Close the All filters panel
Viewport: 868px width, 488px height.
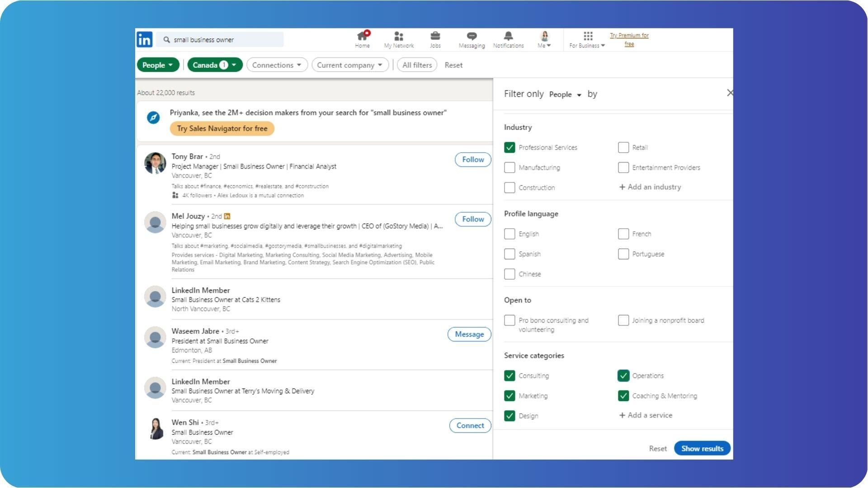point(730,93)
